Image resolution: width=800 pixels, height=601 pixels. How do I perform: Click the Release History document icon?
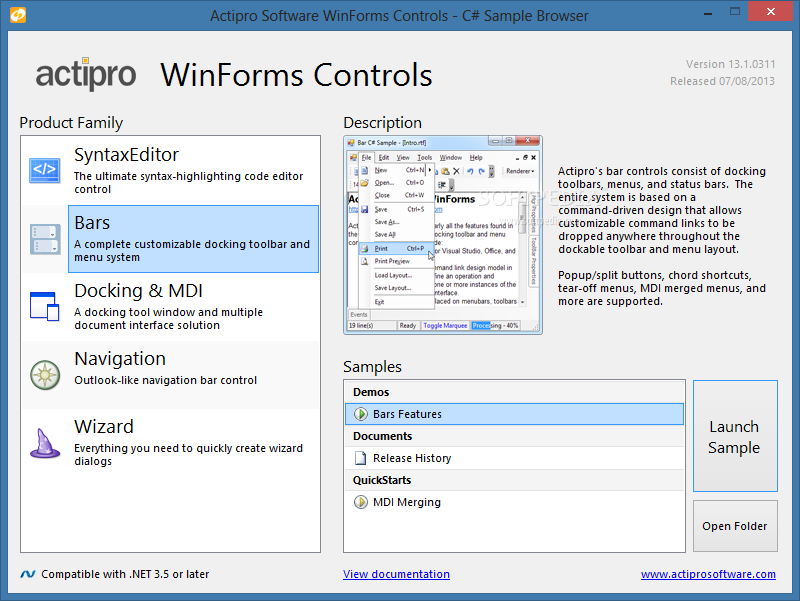[x=361, y=458]
